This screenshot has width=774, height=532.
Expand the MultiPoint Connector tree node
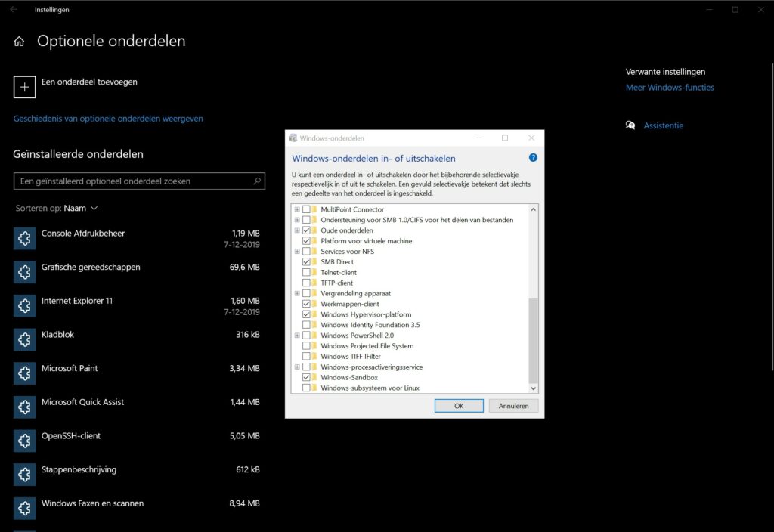click(x=297, y=209)
